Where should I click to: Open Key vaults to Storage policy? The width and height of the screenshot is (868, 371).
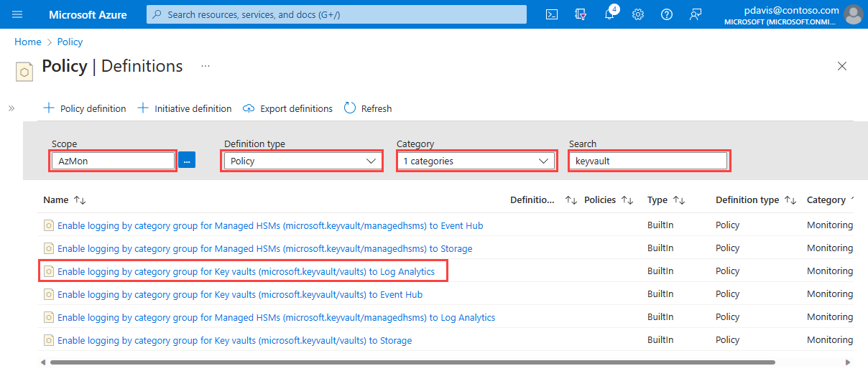tap(235, 340)
